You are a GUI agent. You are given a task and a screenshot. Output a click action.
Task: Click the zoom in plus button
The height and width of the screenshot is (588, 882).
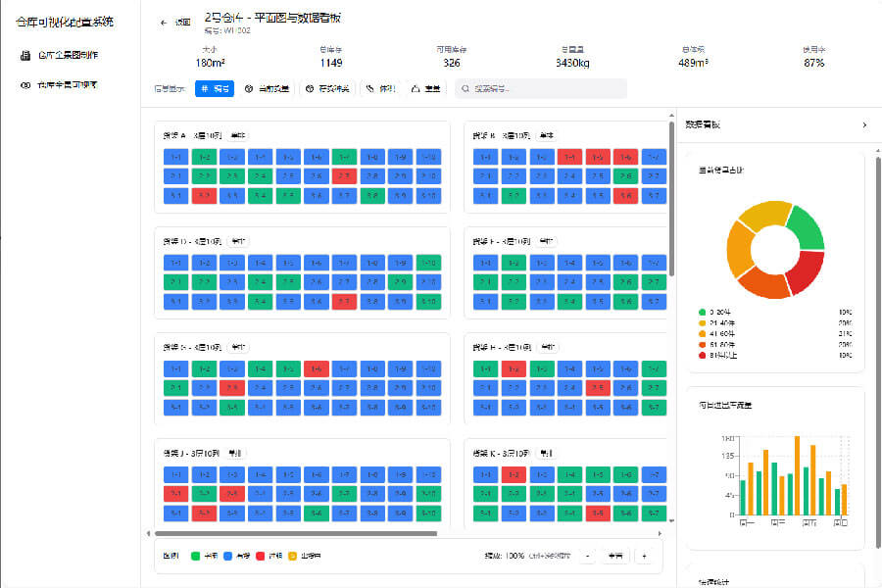tap(644, 556)
